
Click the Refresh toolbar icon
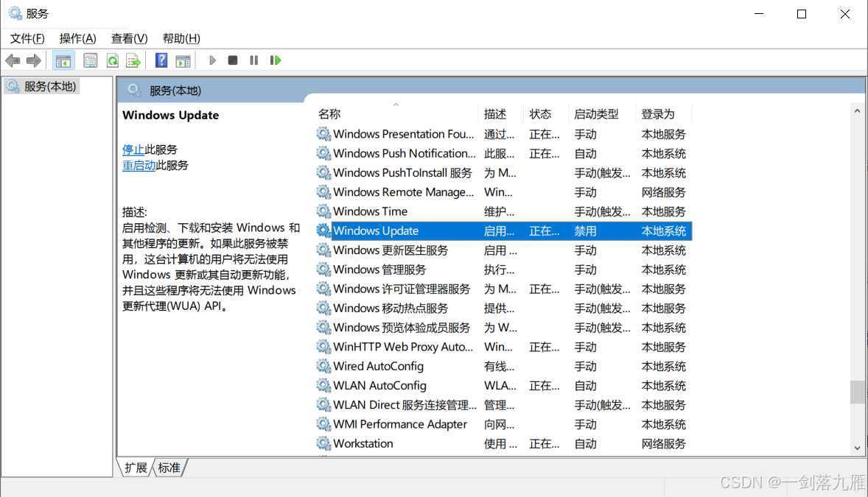(113, 60)
